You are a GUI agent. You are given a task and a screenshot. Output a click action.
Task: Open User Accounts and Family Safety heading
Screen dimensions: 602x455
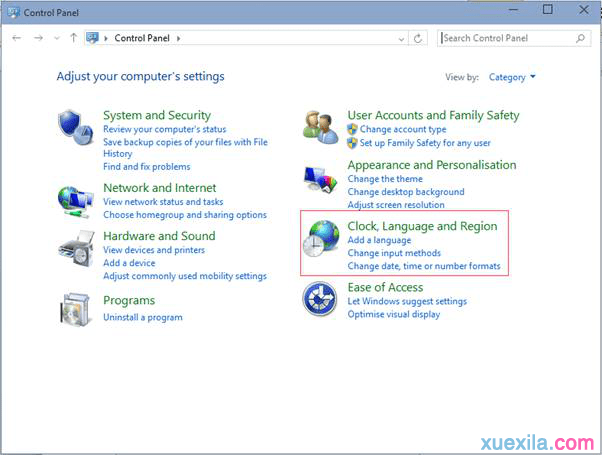[x=433, y=115]
